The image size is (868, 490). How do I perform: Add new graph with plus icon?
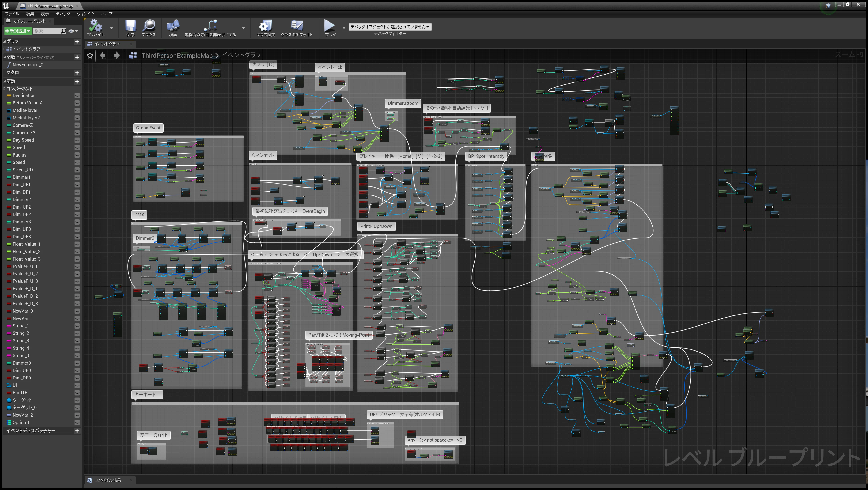77,41
